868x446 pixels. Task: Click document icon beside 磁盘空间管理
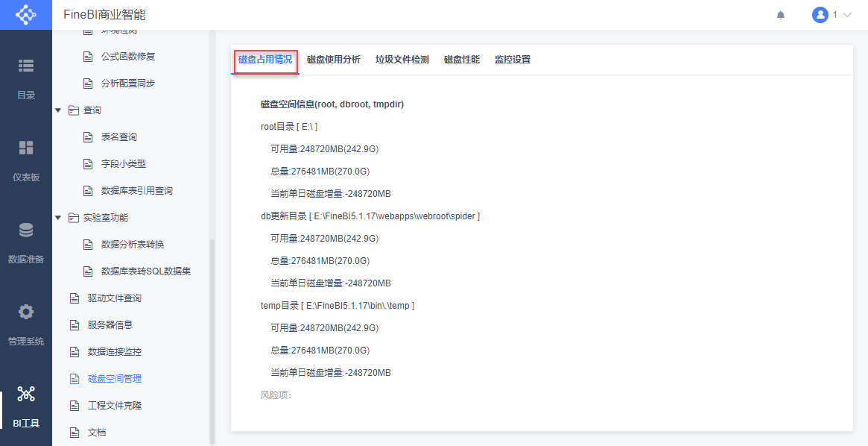point(75,378)
